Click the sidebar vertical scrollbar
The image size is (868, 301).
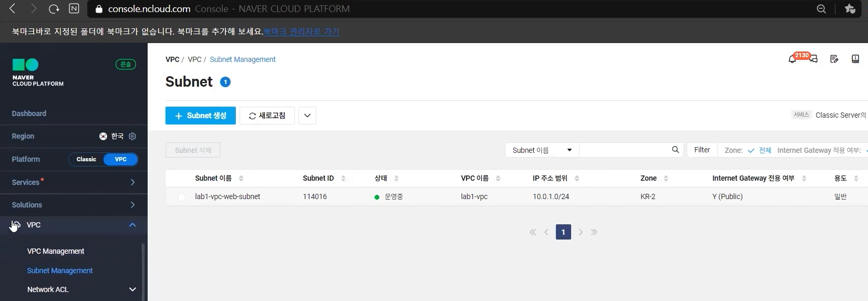click(x=143, y=272)
